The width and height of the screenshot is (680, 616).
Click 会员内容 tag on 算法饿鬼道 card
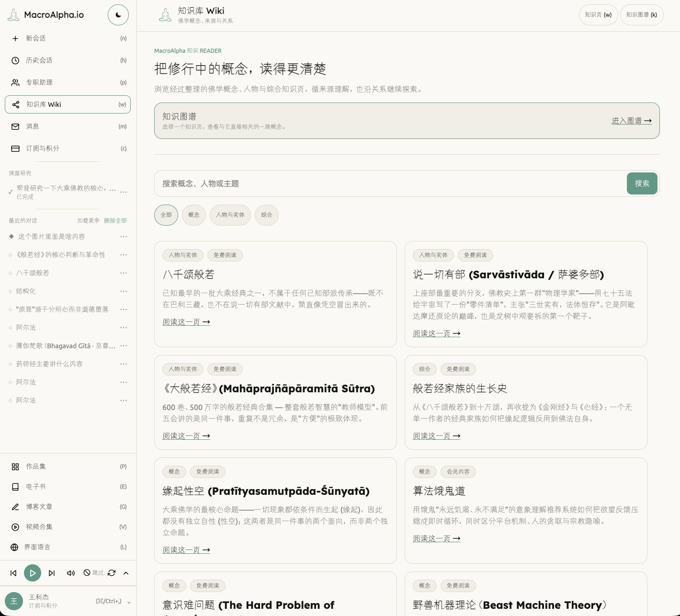point(458,472)
